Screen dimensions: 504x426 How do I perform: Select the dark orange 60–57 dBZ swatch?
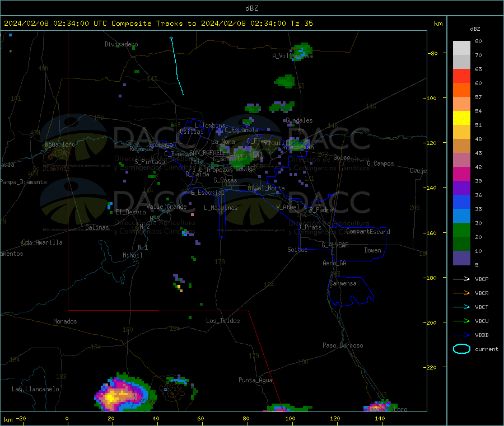(x=461, y=90)
